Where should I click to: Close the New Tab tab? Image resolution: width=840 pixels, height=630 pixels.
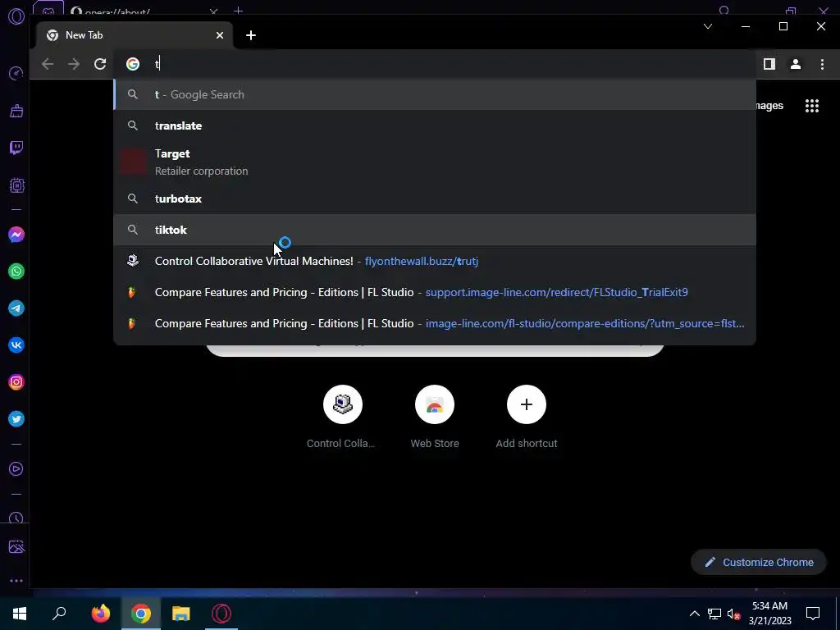(220, 35)
